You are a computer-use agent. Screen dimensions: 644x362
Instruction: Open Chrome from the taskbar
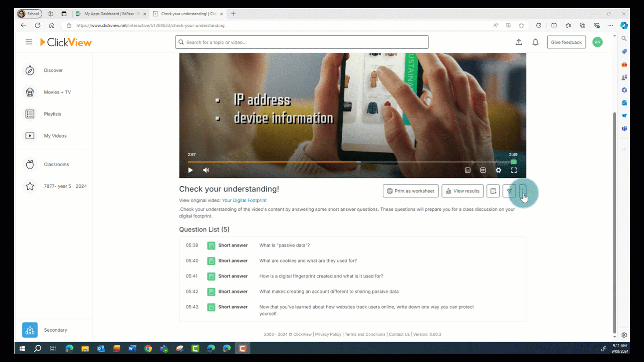[x=148, y=348]
